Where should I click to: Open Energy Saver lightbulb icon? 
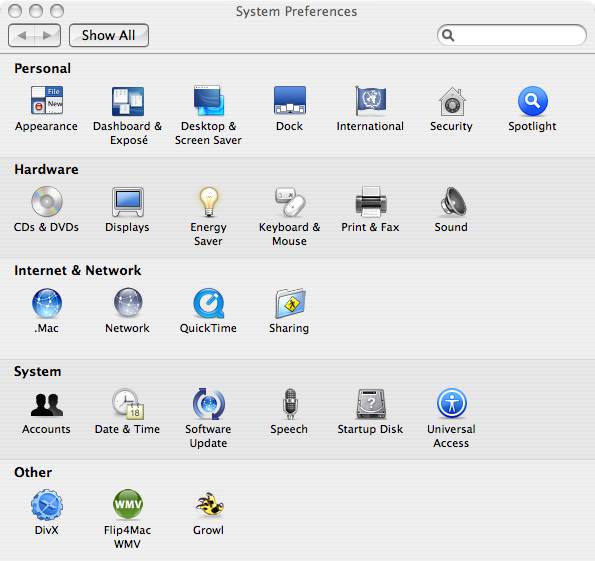point(209,202)
